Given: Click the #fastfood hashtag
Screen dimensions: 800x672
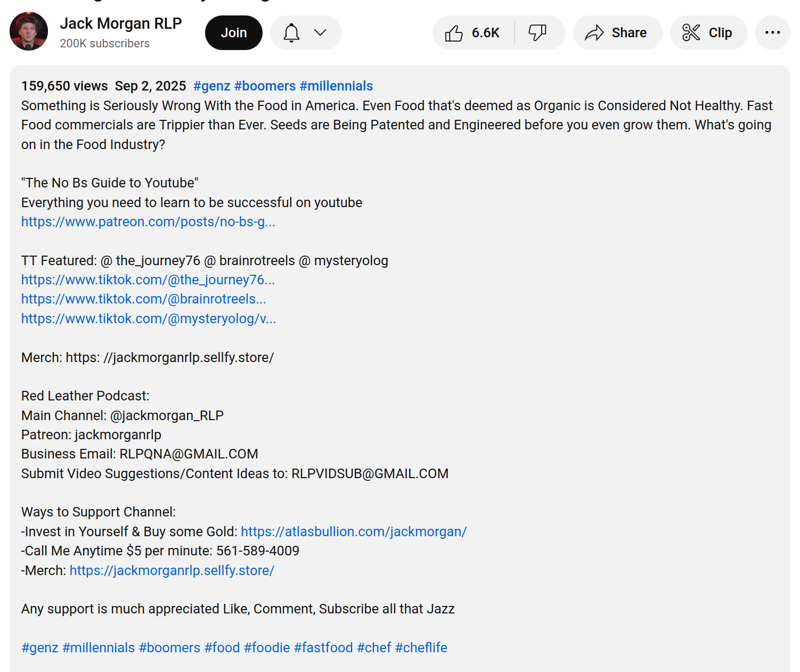Looking at the screenshot, I should pyautogui.click(x=323, y=648).
